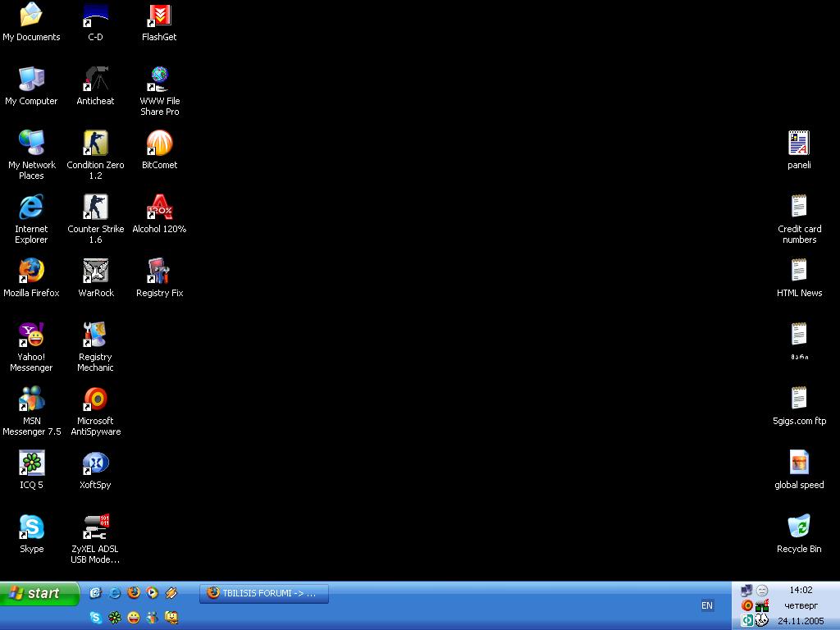This screenshot has height=630, width=840.
Task: Select the WarRock desktop shortcut
Action: click(x=95, y=277)
